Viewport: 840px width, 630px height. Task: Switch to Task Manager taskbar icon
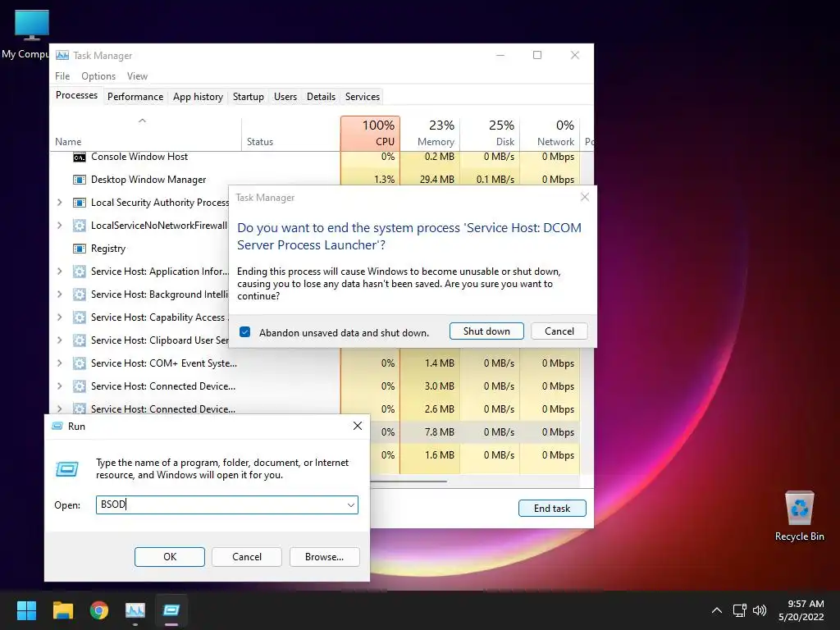click(135, 610)
